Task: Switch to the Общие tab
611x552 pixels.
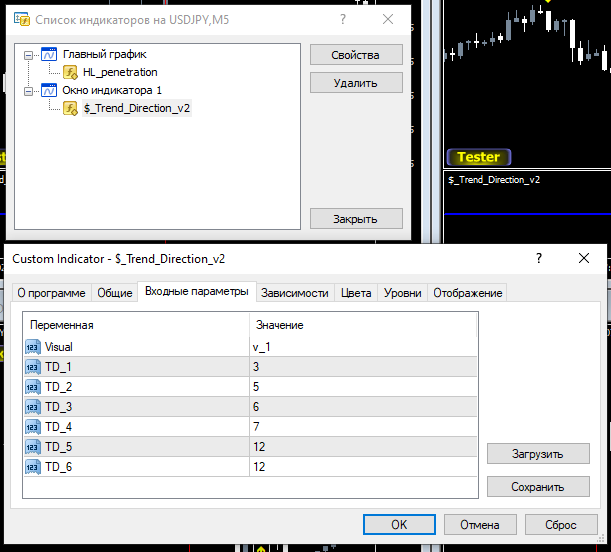Action: (x=115, y=293)
